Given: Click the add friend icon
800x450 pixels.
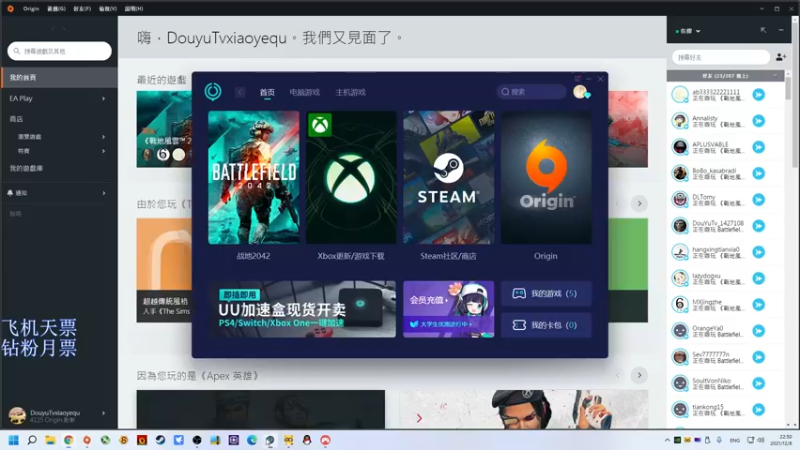Looking at the screenshot, I should 781,57.
